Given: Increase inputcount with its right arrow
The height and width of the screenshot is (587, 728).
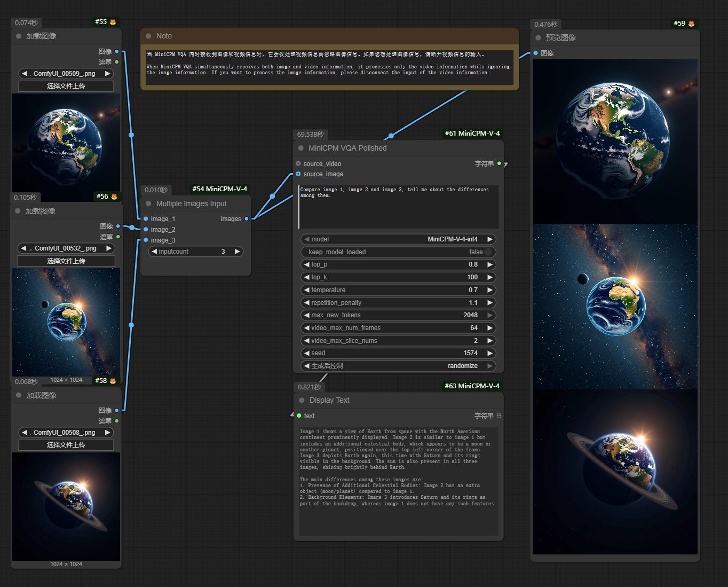Looking at the screenshot, I should pyautogui.click(x=237, y=252).
